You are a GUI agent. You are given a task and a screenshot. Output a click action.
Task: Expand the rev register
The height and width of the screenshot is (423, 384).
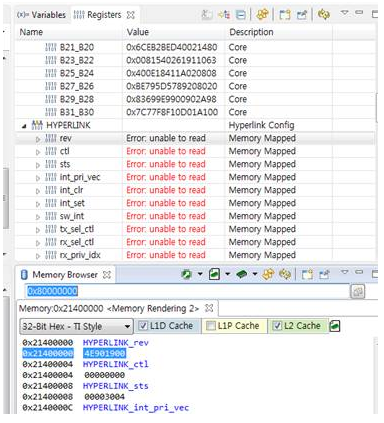38,139
